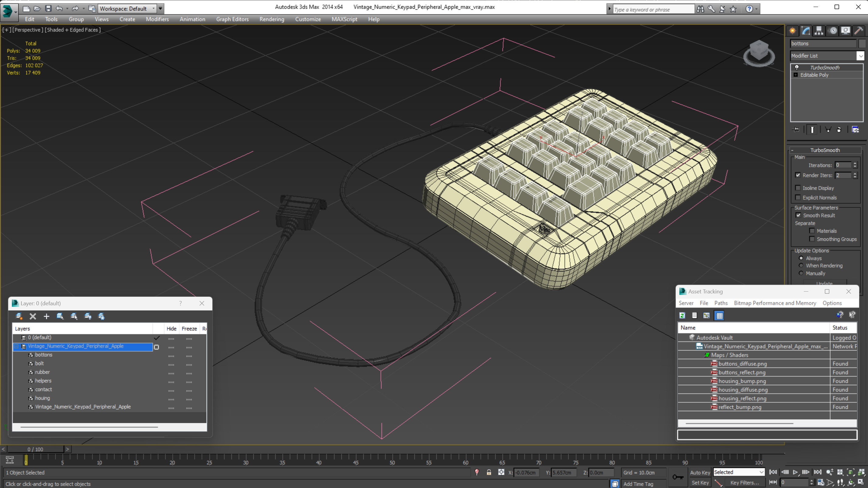Open the Hierarchy command panel tab
868x488 pixels.
pos(819,31)
